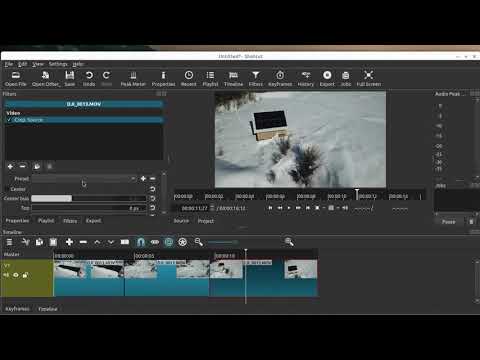Open the File menu
Viewport: 480px width, 360px height.
coord(9,64)
